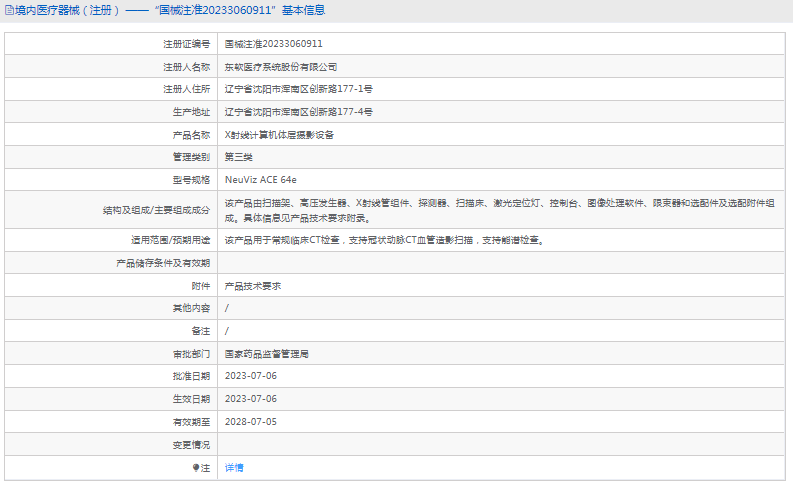
Task: Click the 批准日期 label
Action: click(x=191, y=376)
